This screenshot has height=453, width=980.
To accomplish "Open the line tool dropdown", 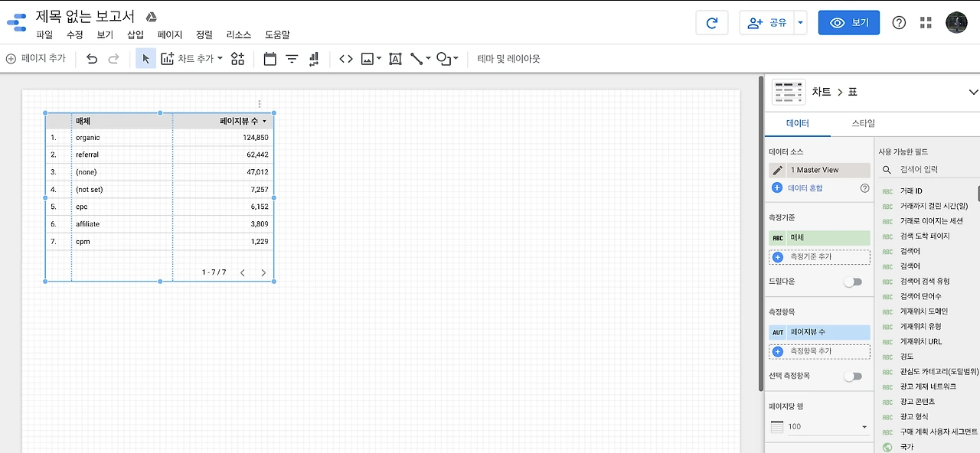I will (420, 58).
